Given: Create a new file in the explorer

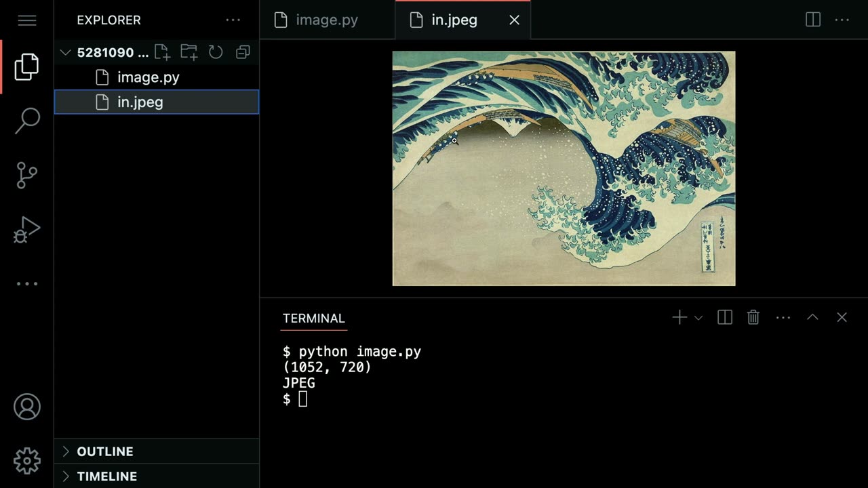Looking at the screenshot, I should point(162,52).
